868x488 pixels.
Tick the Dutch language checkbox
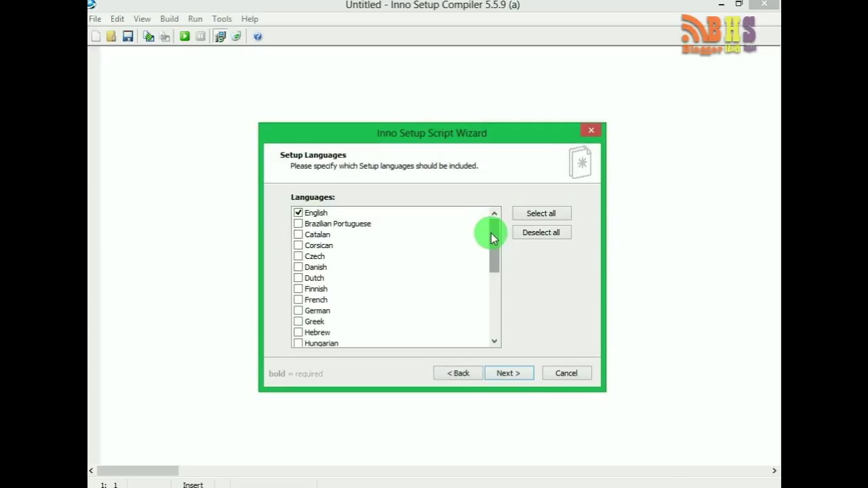click(298, 278)
